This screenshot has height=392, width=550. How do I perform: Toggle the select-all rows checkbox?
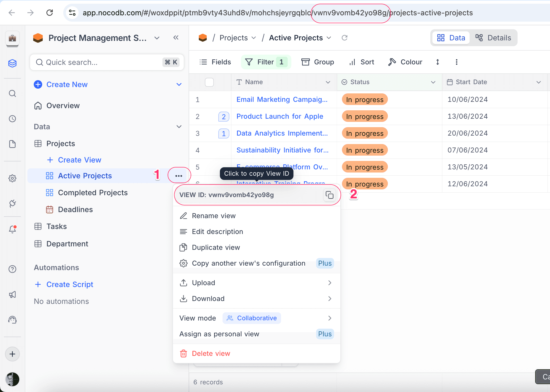click(209, 82)
